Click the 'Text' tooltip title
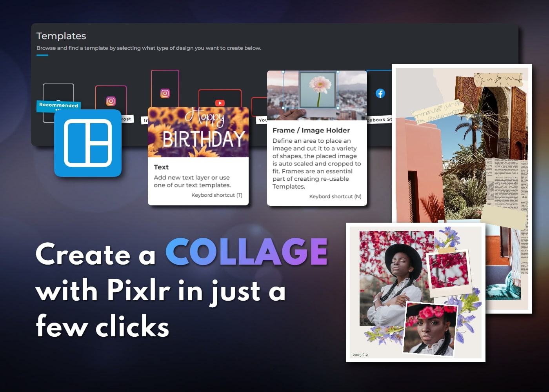The image size is (549, 392). click(x=161, y=167)
